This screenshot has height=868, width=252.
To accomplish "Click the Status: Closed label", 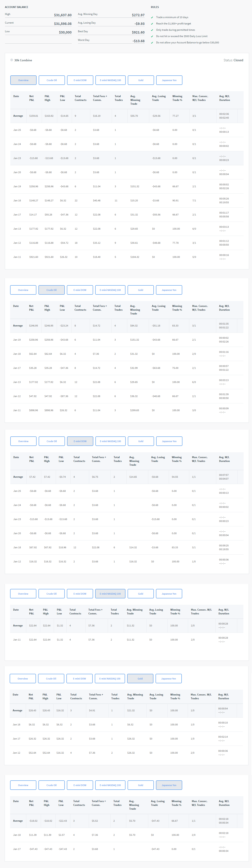I will [233, 60].
